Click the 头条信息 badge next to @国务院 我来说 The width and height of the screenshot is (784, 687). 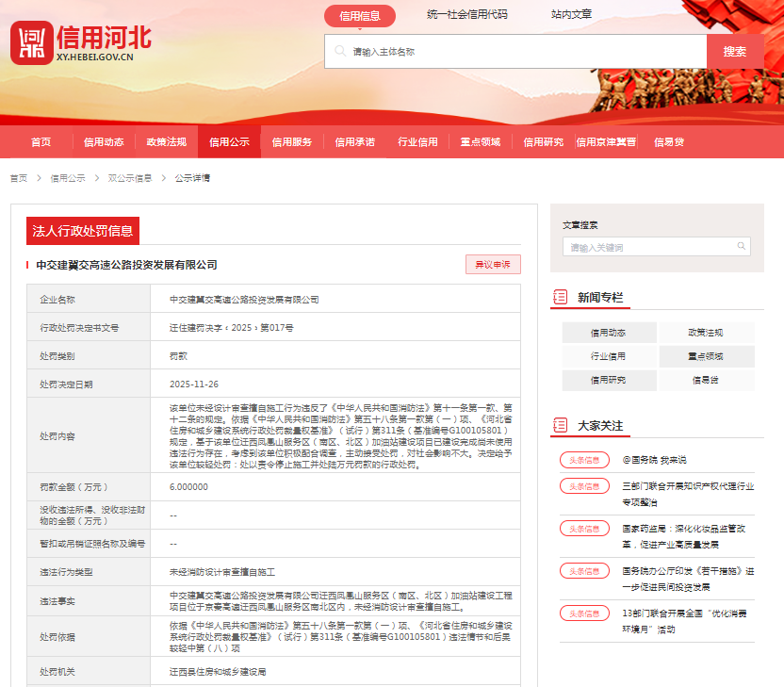click(584, 460)
